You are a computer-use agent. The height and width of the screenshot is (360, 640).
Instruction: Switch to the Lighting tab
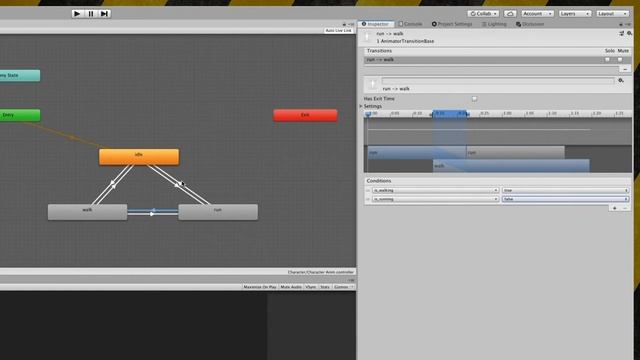494,24
